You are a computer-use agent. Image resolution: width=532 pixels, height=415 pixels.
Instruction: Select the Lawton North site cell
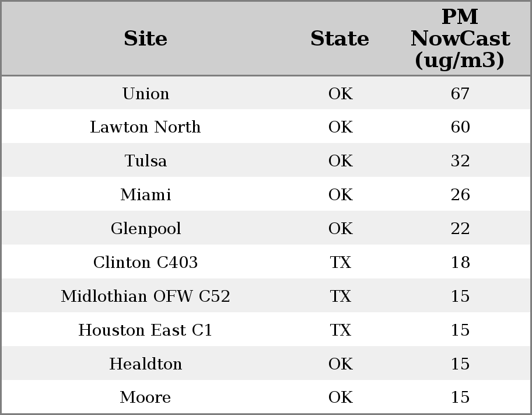[x=146, y=127]
